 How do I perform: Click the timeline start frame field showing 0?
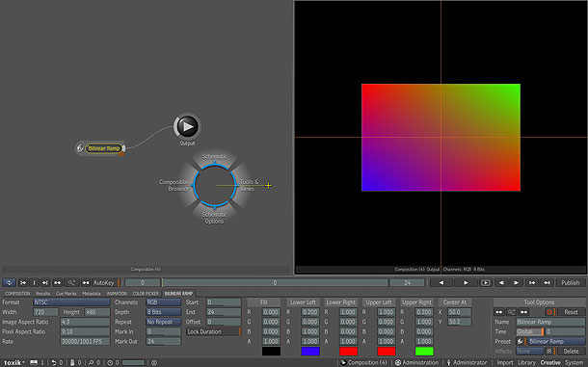click(143, 282)
